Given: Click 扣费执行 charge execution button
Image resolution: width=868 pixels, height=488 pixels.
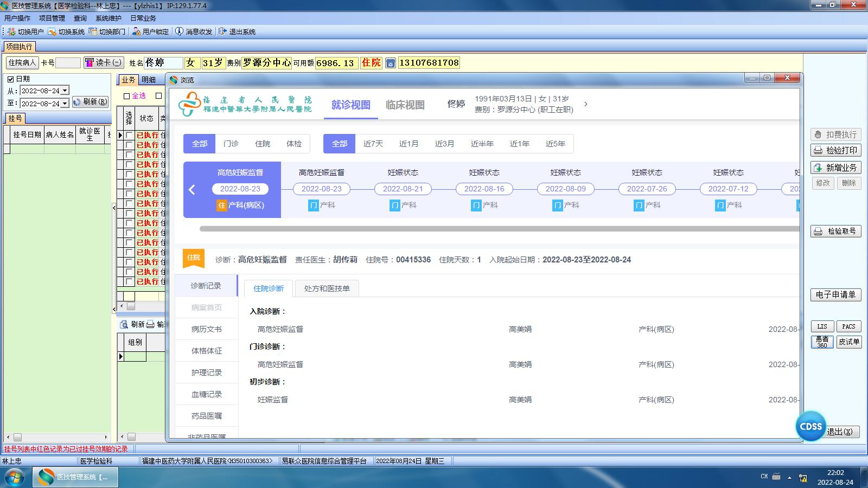Looking at the screenshot, I should tap(836, 134).
